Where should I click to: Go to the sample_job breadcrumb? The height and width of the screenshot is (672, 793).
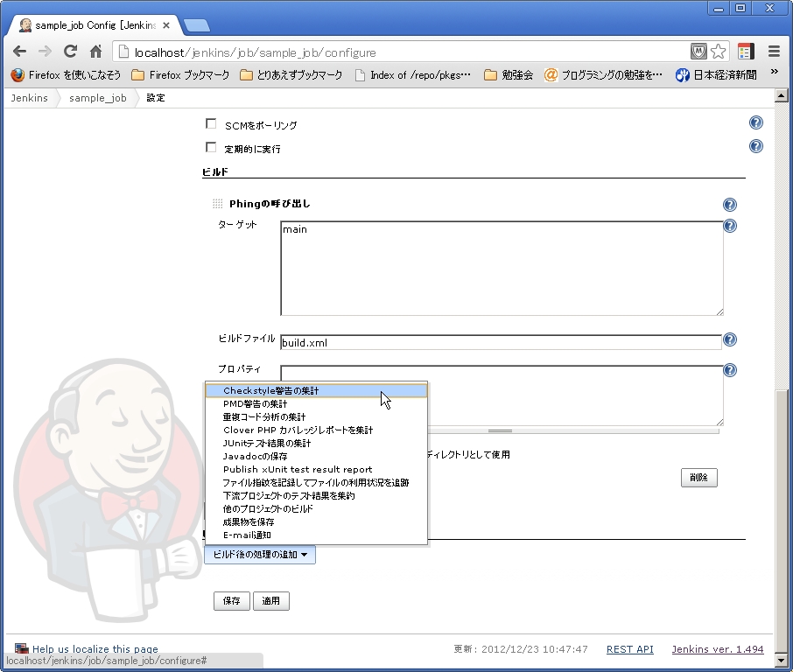pos(98,98)
